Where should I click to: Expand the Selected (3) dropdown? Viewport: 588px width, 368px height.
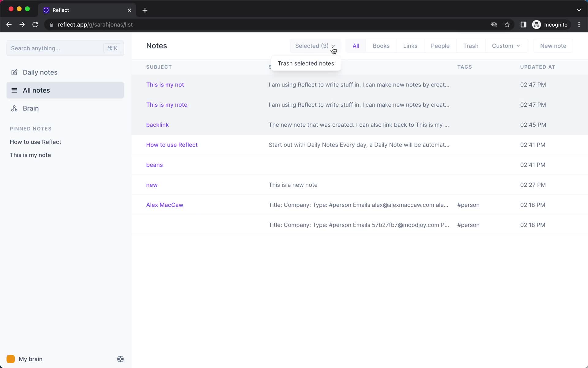point(315,45)
